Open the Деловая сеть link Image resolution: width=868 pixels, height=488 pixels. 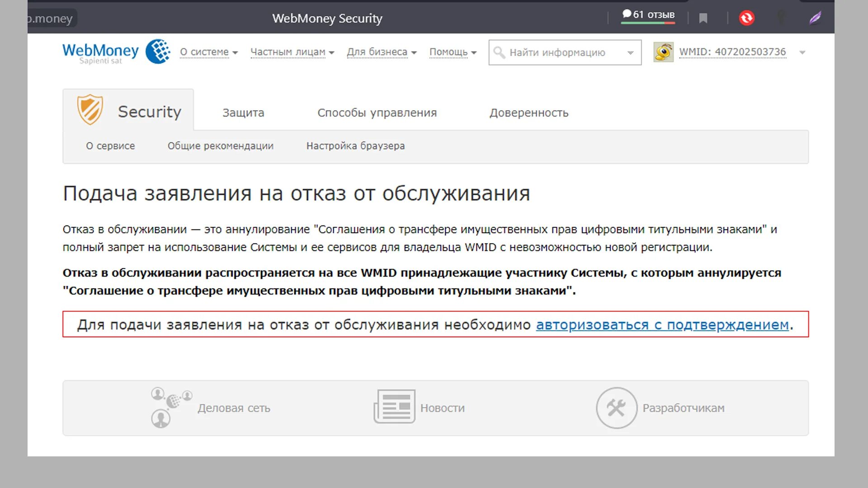[234, 408]
